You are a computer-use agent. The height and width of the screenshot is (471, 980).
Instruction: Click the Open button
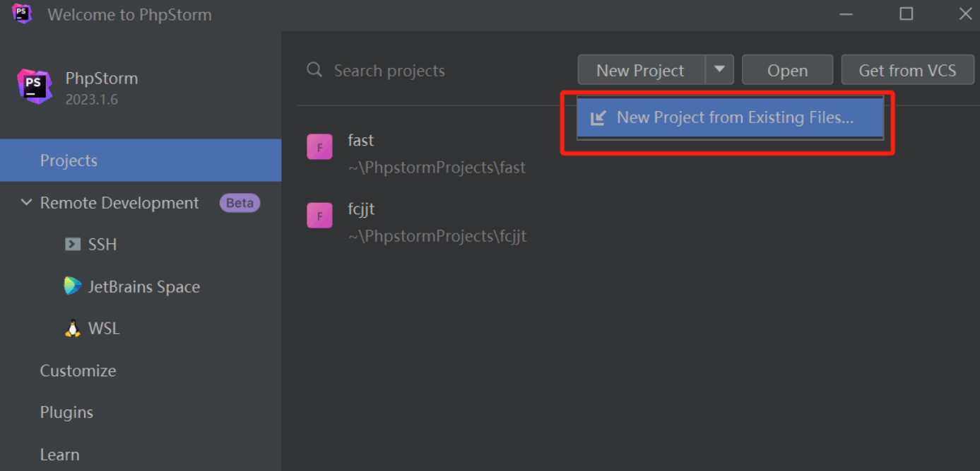pyautogui.click(x=787, y=70)
